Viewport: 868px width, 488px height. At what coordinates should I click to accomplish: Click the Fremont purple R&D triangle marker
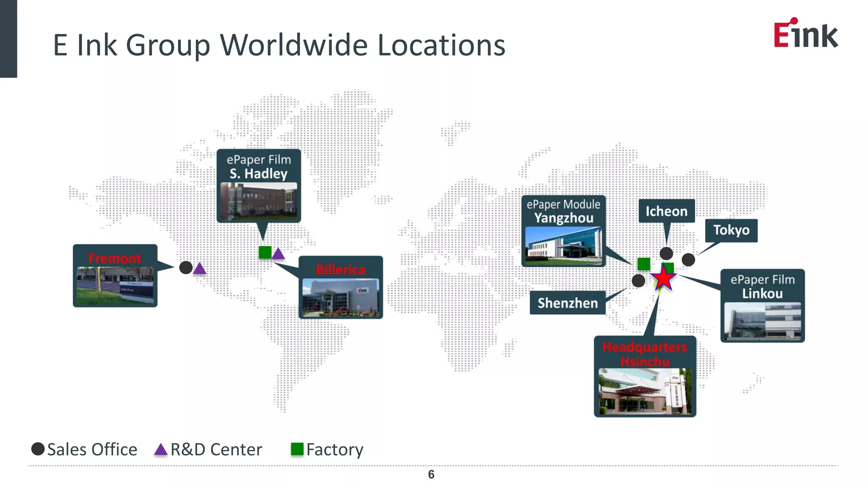[x=200, y=268]
